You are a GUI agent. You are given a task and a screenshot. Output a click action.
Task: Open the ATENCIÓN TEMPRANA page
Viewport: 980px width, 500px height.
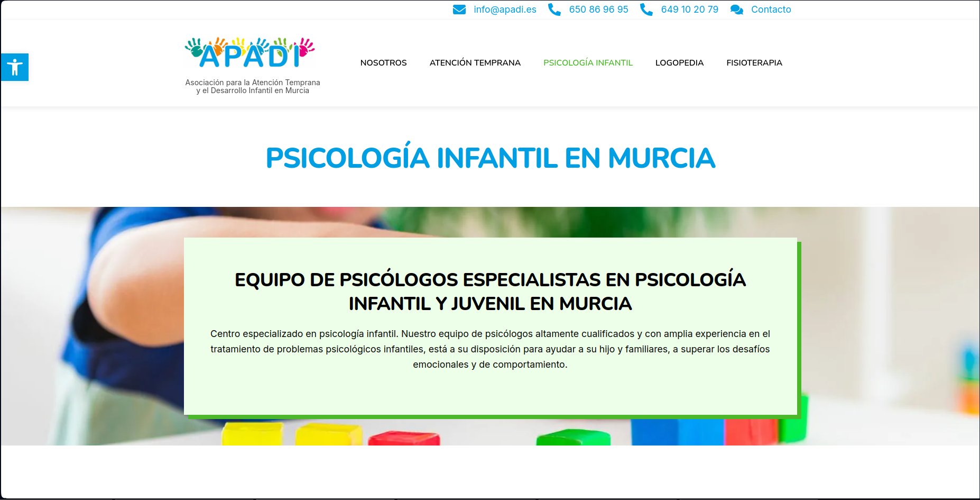coord(475,62)
